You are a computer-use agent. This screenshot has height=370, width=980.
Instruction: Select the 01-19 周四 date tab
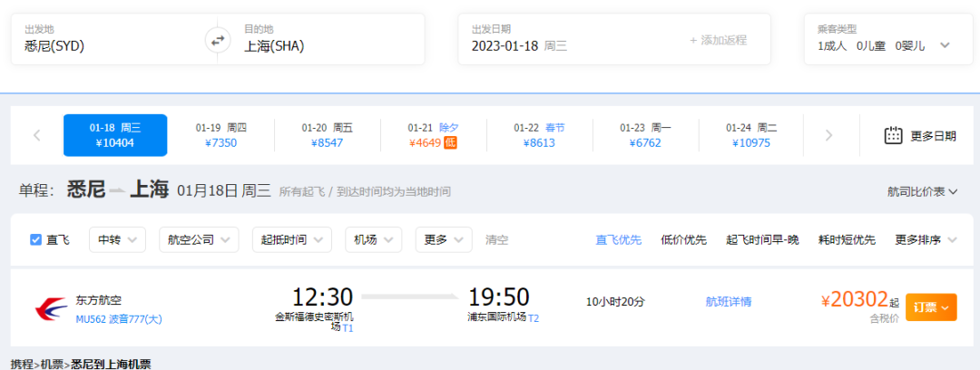(x=220, y=135)
